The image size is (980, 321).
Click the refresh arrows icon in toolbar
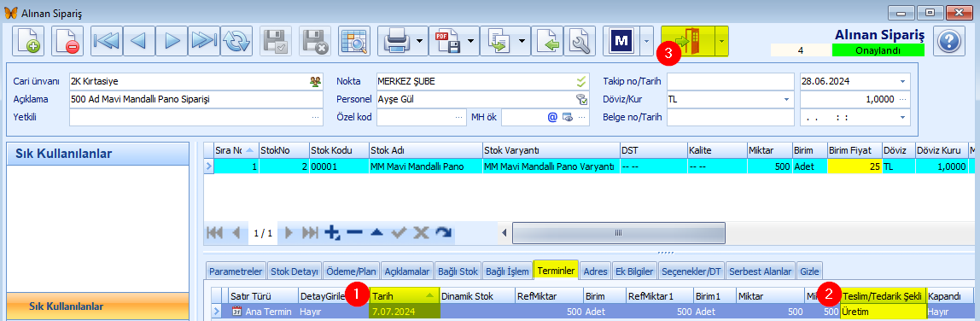coord(236,41)
